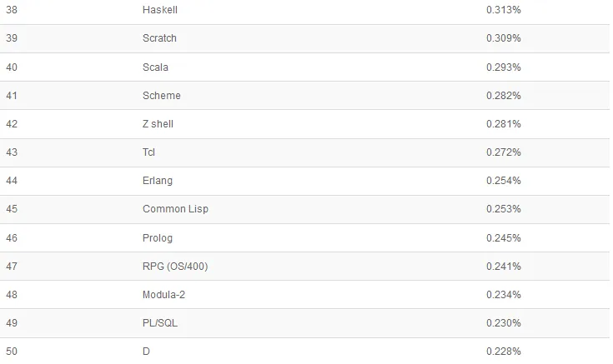This screenshot has width=613, height=364.
Task: Select Scala in the language list
Action: [155, 67]
